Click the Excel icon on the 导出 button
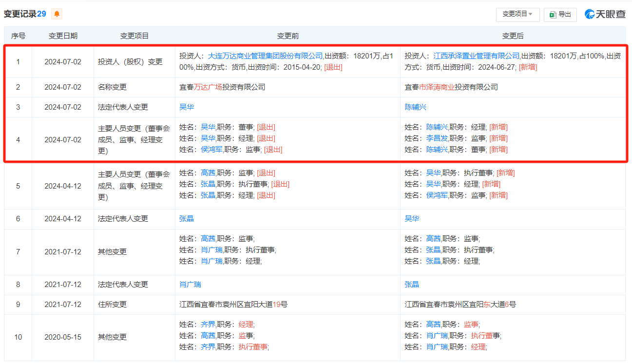The image size is (632, 364). click(x=553, y=15)
